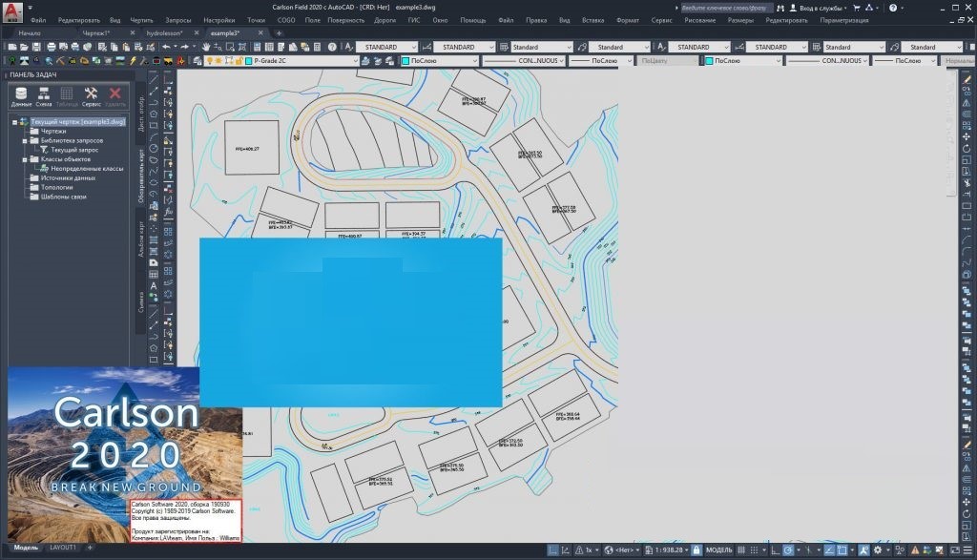Click the new drawing tab plus button
Screen dimensions: 977x560
279,33
